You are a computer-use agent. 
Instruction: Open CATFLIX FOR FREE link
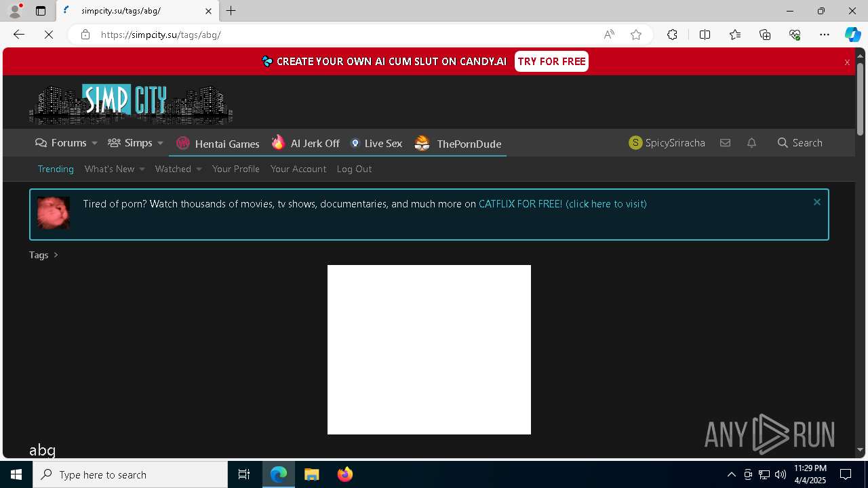point(563,203)
